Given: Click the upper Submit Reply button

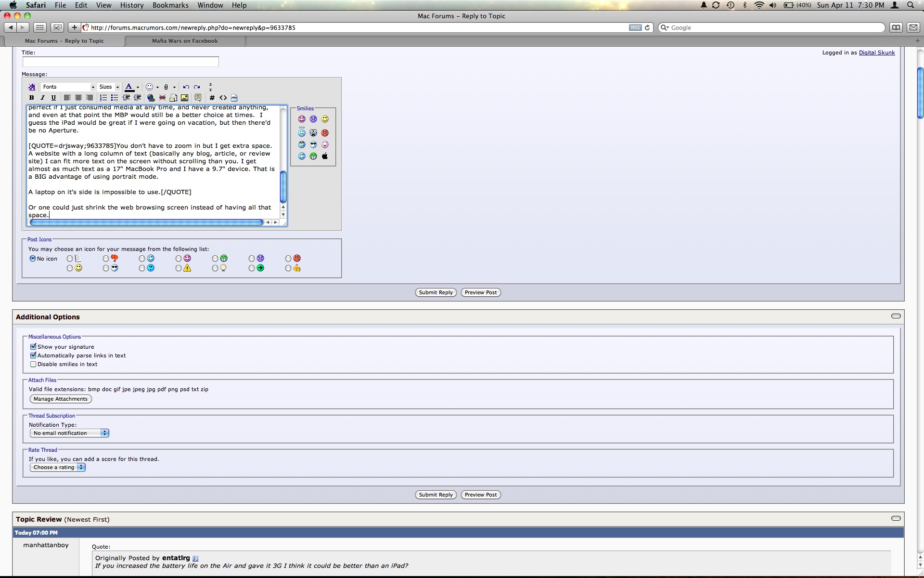Looking at the screenshot, I should (x=436, y=292).
